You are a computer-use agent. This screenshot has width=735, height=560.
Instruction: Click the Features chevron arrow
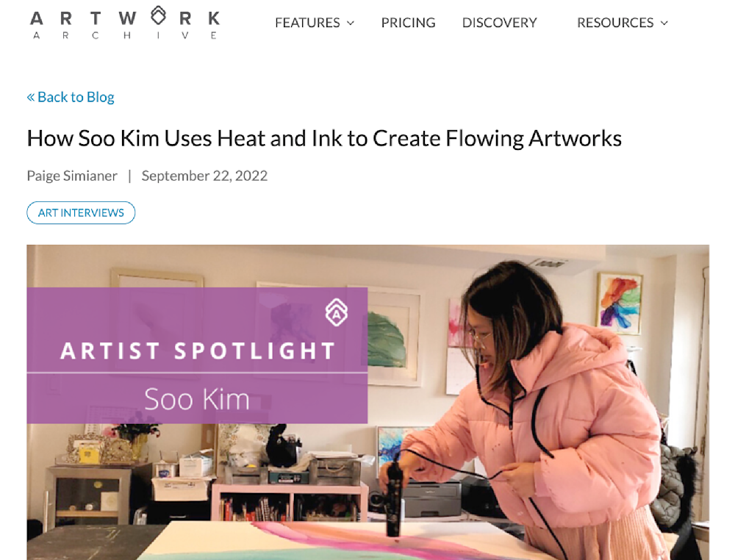(x=350, y=23)
